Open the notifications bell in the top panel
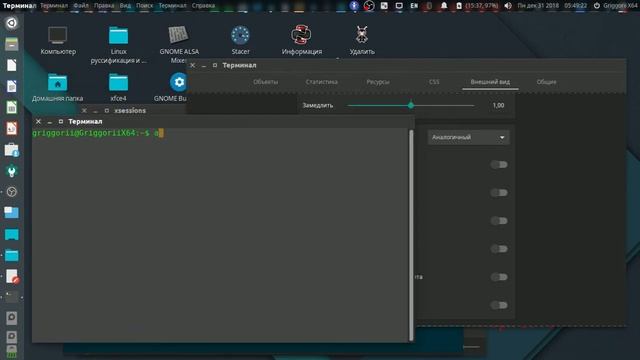 444,6
